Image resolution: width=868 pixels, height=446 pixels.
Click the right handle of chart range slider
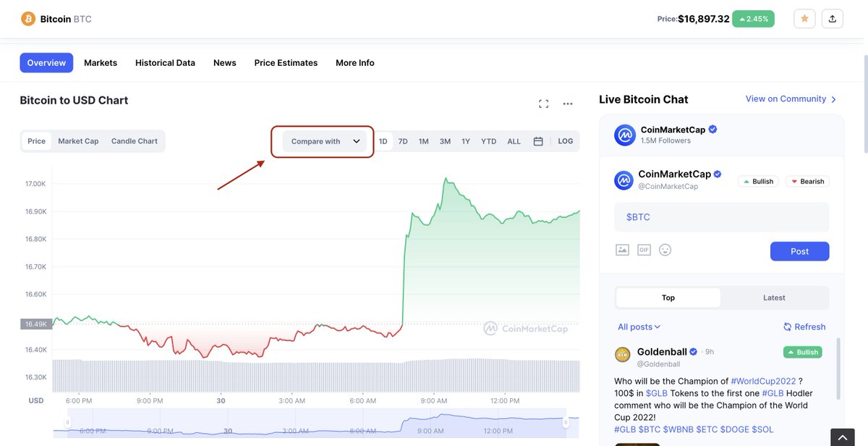pos(567,422)
